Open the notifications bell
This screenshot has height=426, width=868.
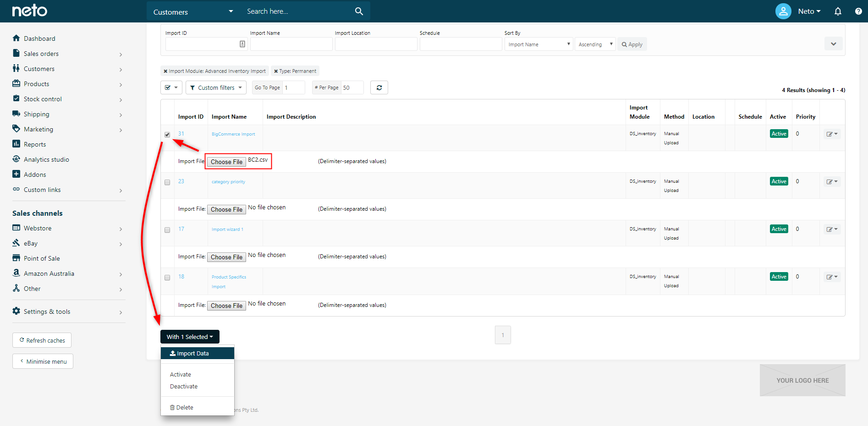click(x=838, y=11)
